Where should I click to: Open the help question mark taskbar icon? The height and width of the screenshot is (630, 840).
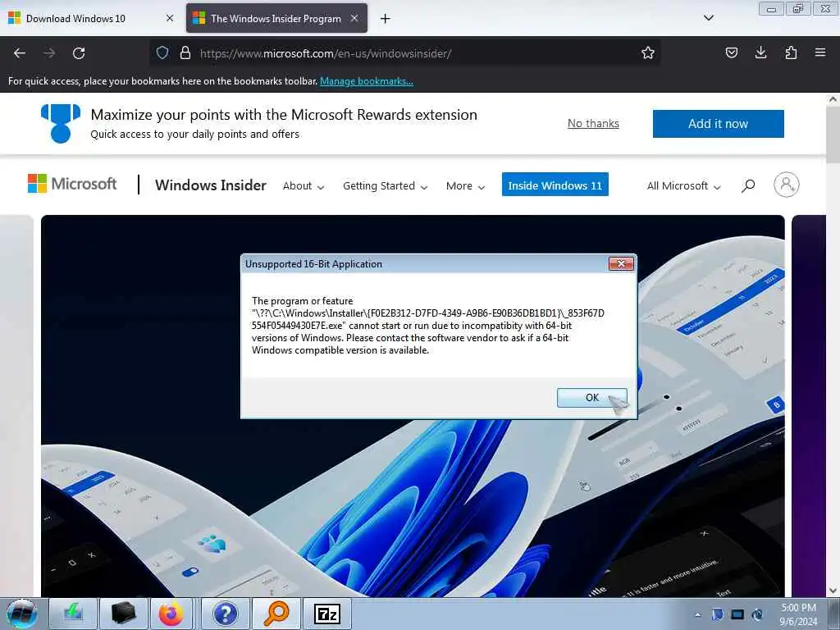pos(225,614)
